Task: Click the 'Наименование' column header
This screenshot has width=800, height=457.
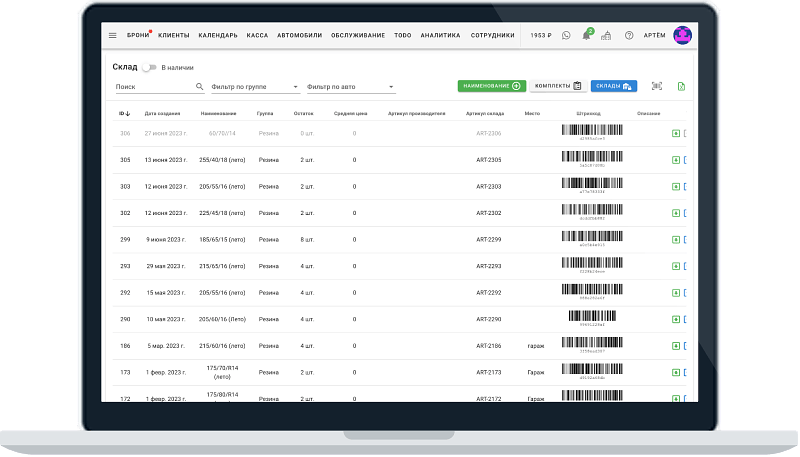Action: coord(218,113)
